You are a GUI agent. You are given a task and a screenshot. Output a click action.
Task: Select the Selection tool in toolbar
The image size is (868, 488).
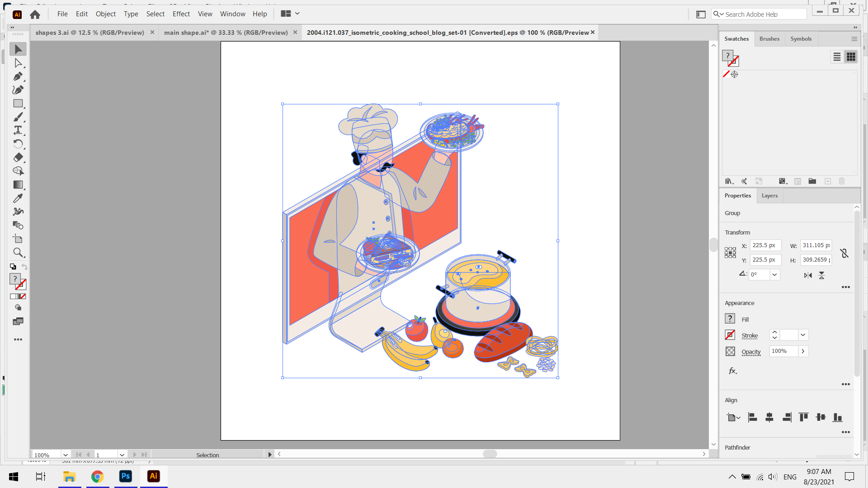click(18, 48)
